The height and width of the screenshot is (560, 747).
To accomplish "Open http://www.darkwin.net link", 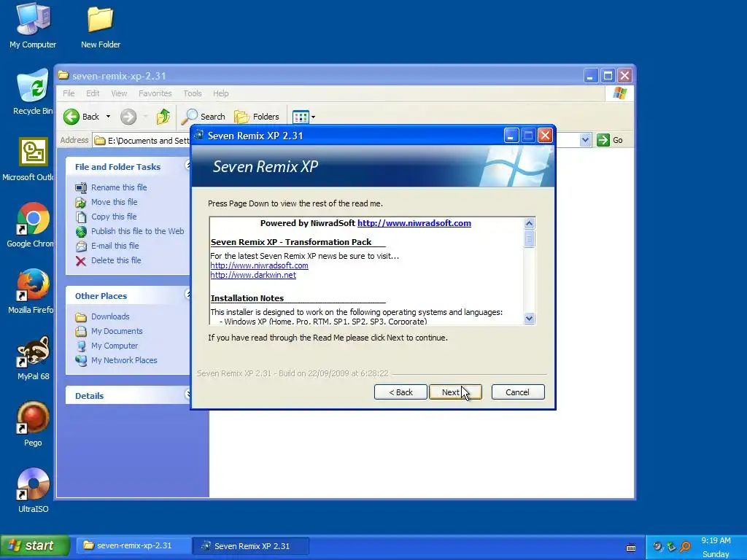I will click(x=253, y=275).
